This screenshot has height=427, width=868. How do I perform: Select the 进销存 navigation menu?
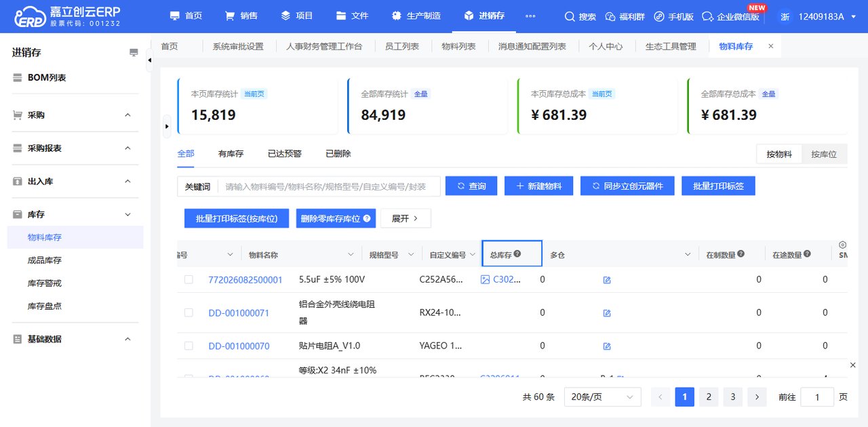[x=484, y=16]
